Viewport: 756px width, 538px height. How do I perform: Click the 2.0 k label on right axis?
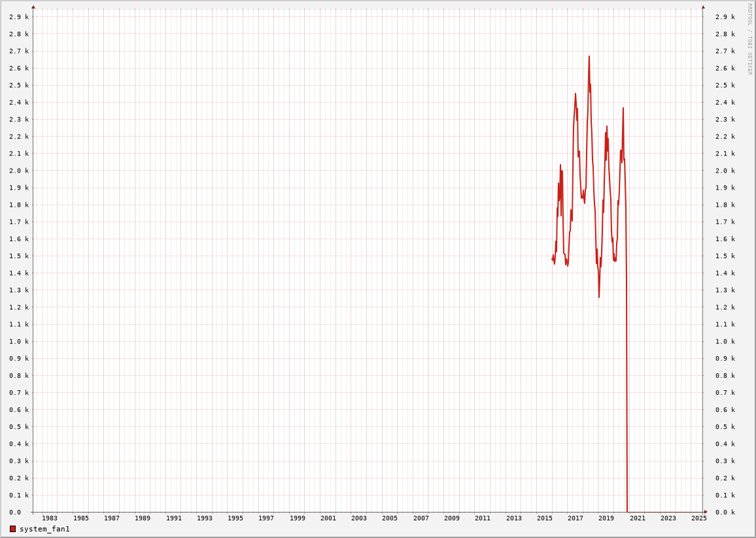pos(725,171)
